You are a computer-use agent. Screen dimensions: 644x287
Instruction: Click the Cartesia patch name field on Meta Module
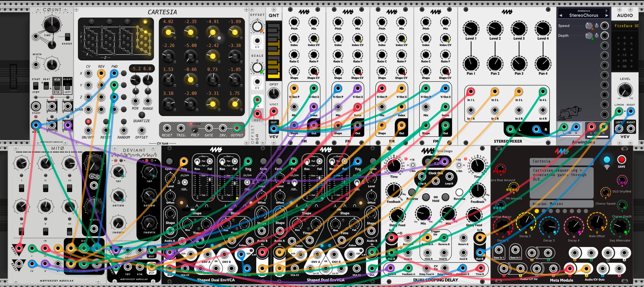(x=561, y=161)
